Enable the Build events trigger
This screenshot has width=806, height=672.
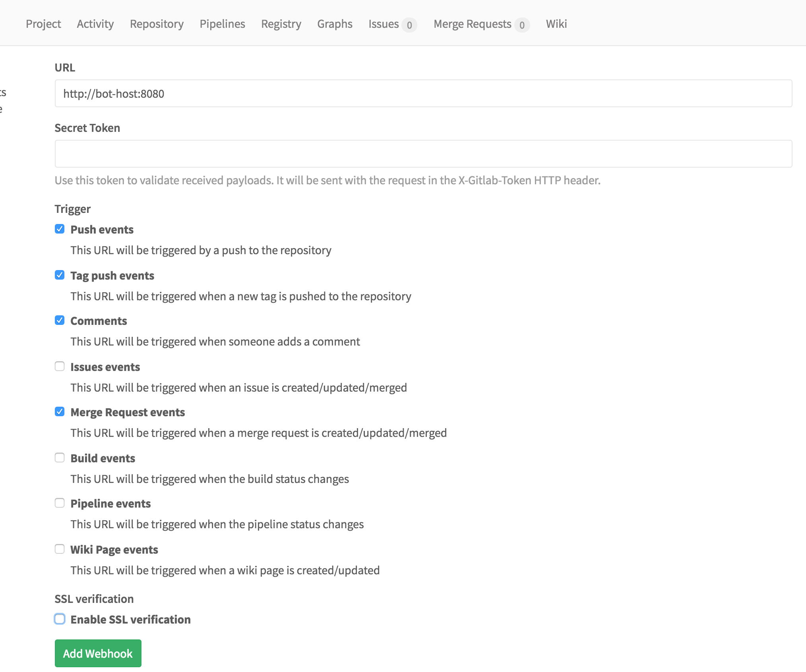(60, 458)
